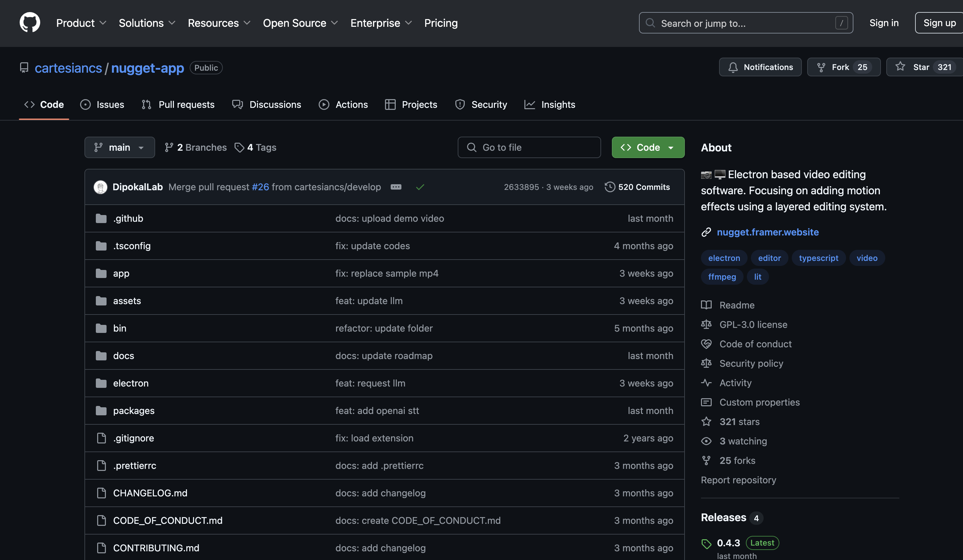Expand the Product menu
This screenshot has height=560, width=963.
(81, 23)
